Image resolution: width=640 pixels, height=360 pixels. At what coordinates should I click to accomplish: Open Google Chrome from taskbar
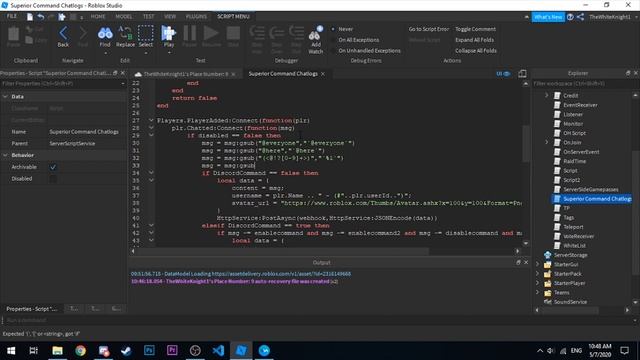coord(80,351)
